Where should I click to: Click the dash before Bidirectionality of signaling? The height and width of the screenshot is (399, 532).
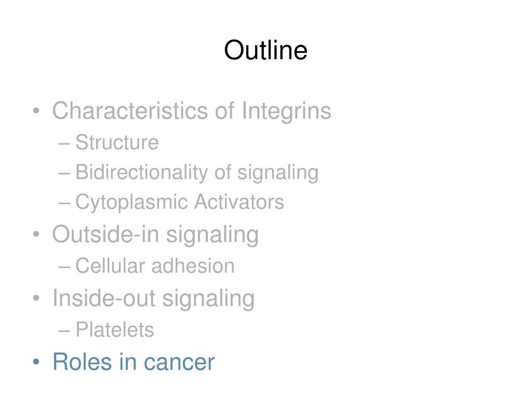coord(64,174)
